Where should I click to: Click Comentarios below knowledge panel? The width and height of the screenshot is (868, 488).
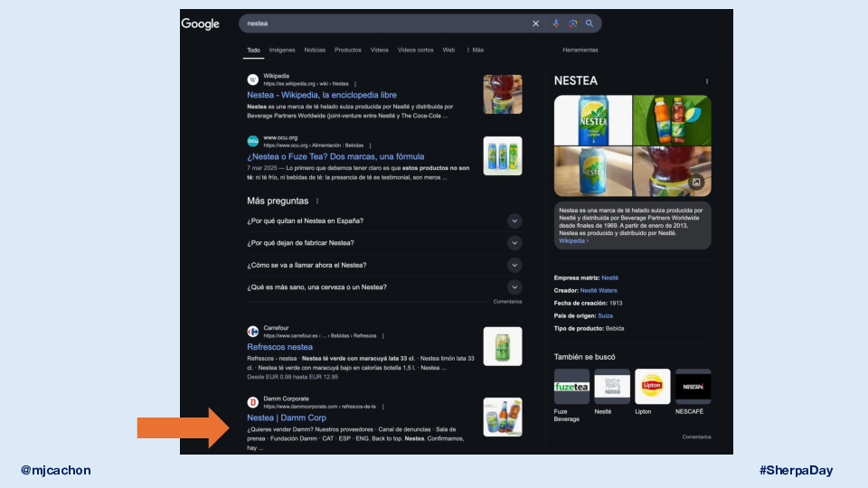(696, 437)
